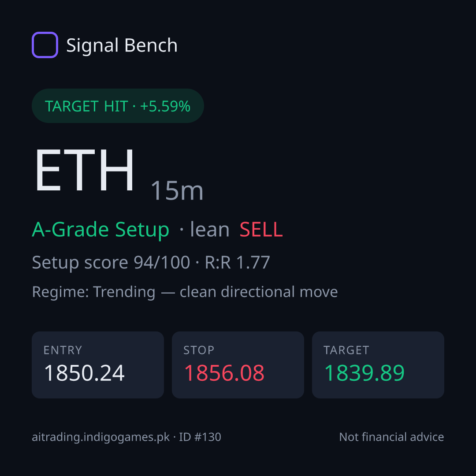Viewport: 476px width, 476px height.
Task: Select the 15m timeframe label
Action: (177, 191)
